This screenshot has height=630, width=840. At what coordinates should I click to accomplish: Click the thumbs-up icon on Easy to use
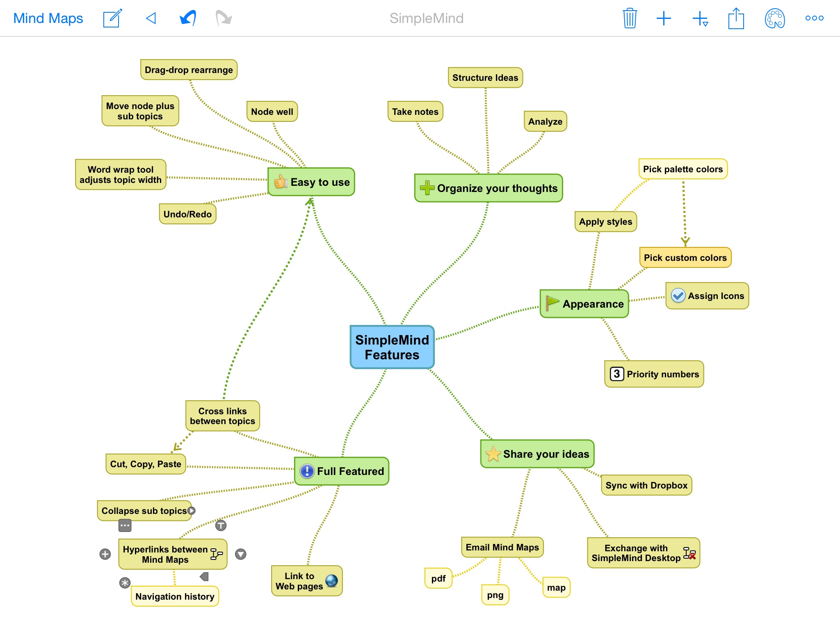[281, 181]
